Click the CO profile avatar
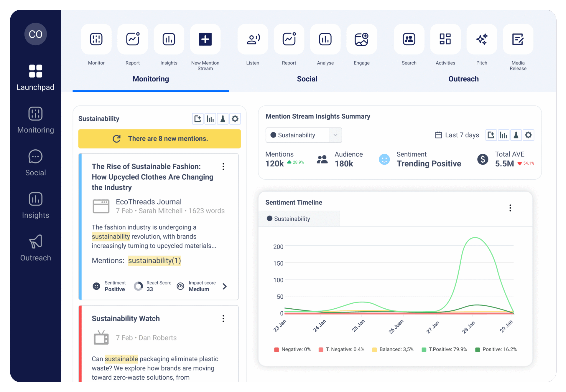This screenshot has width=566, height=392. [x=35, y=34]
